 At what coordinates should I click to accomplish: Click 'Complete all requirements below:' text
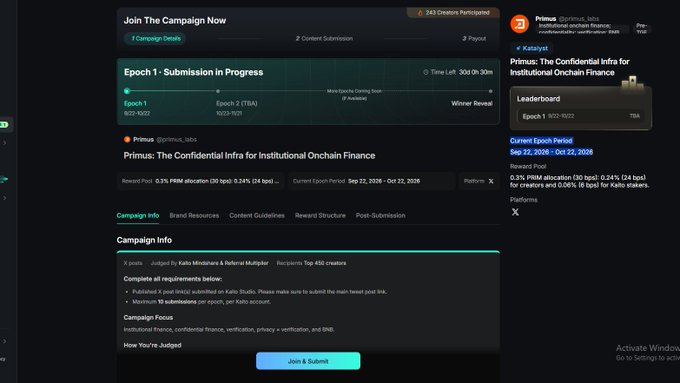(173, 279)
